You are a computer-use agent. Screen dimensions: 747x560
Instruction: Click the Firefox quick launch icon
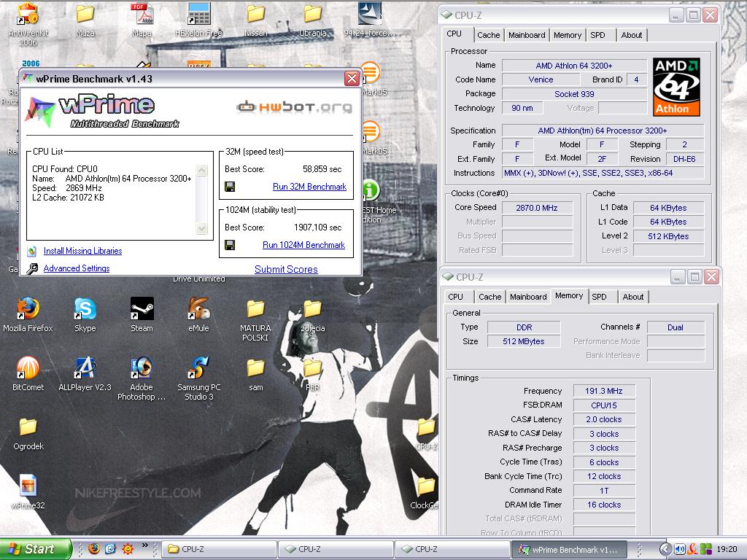(94, 549)
